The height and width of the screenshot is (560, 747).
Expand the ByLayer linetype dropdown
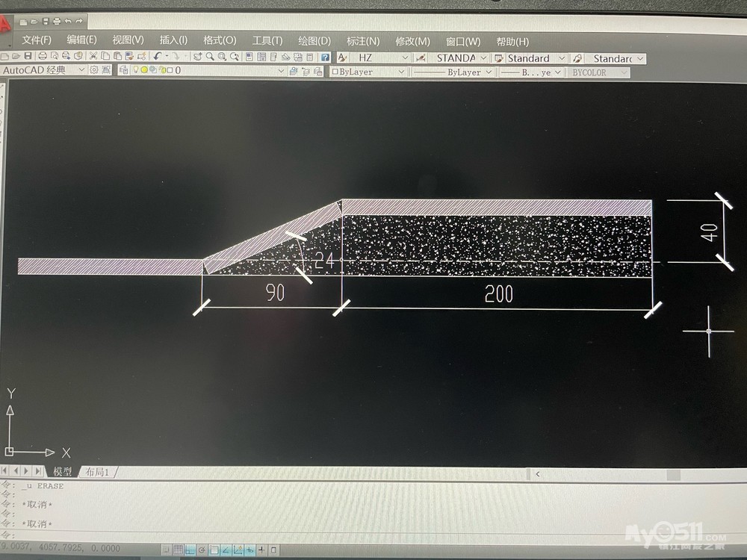pos(489,72)
